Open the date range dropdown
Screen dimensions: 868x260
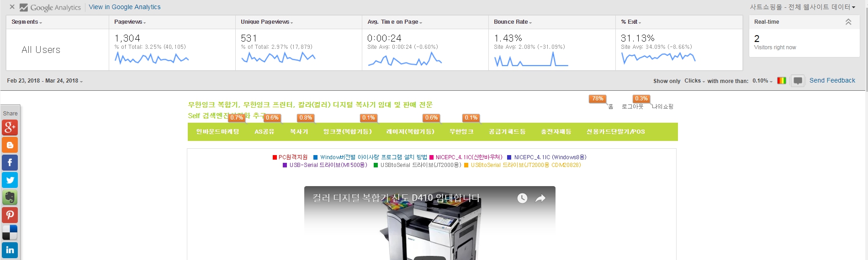point(45,81)
